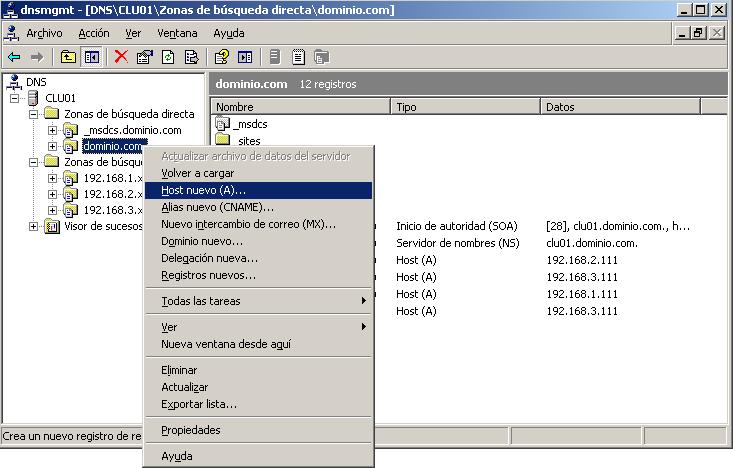Open the Todas las tareas submenu
The image size is (733, 468).
pos(259,301)
